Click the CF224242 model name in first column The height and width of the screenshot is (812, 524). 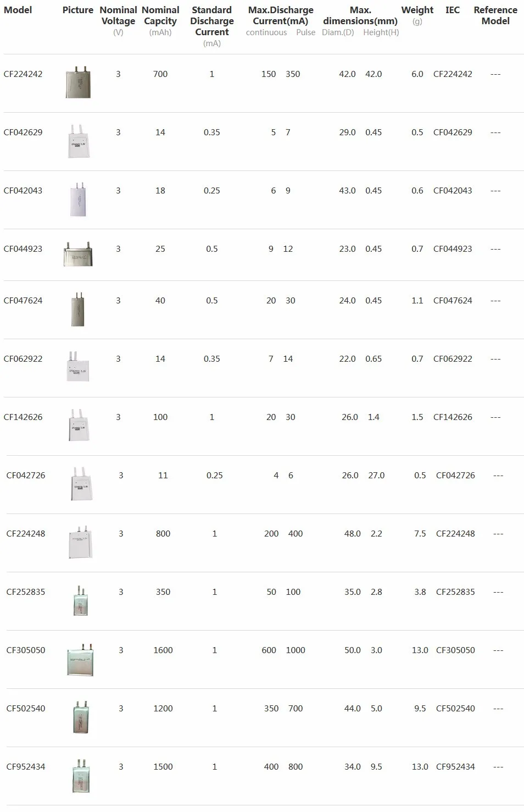pyautogui.click(x=23, y=74)
